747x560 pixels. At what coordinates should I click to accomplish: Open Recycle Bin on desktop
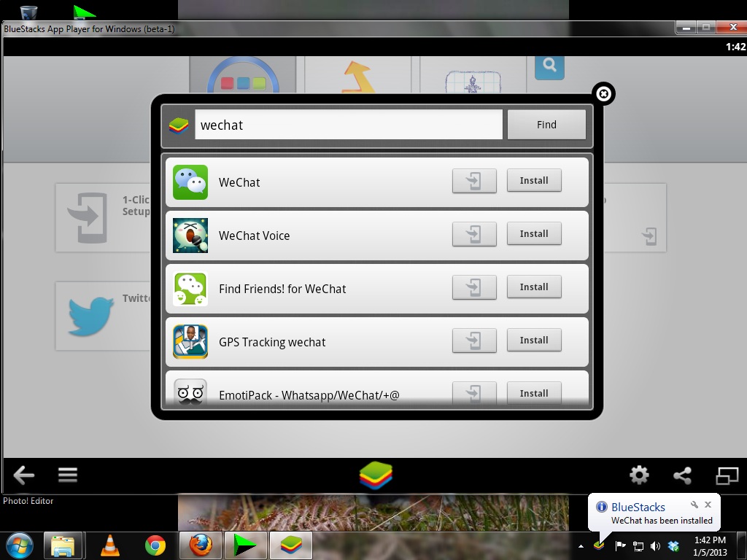point(28,12)
